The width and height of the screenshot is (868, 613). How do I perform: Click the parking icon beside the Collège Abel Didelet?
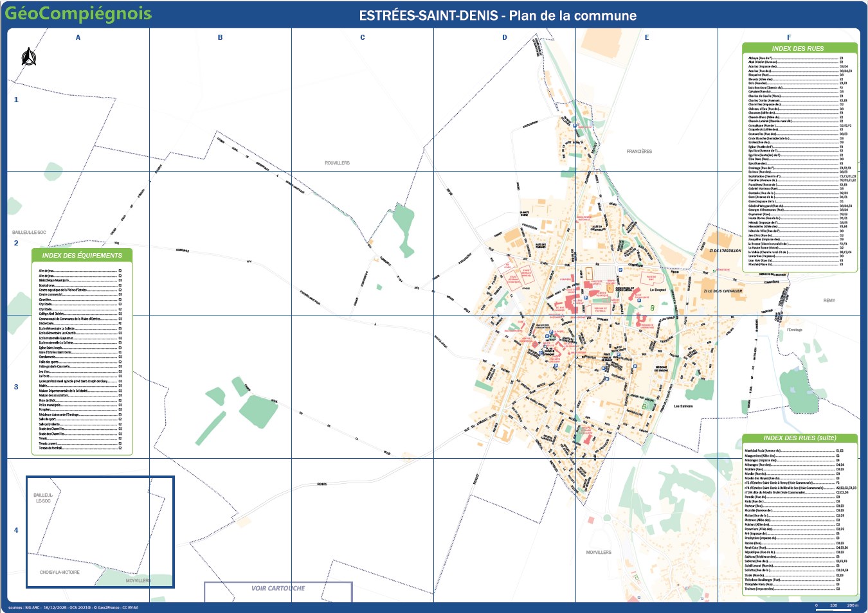pos(585,298)
